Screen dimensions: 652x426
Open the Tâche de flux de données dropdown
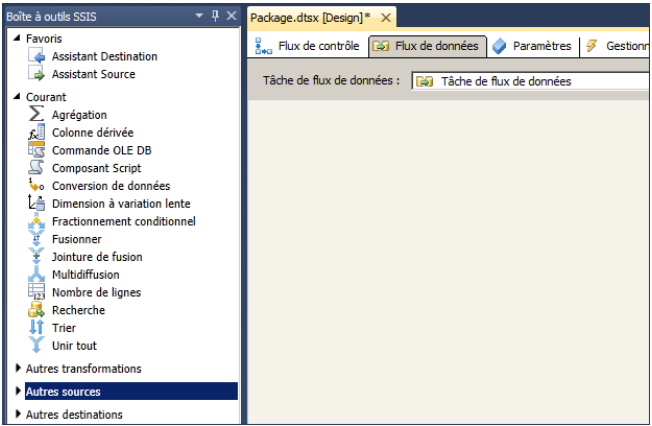point(530,81)
